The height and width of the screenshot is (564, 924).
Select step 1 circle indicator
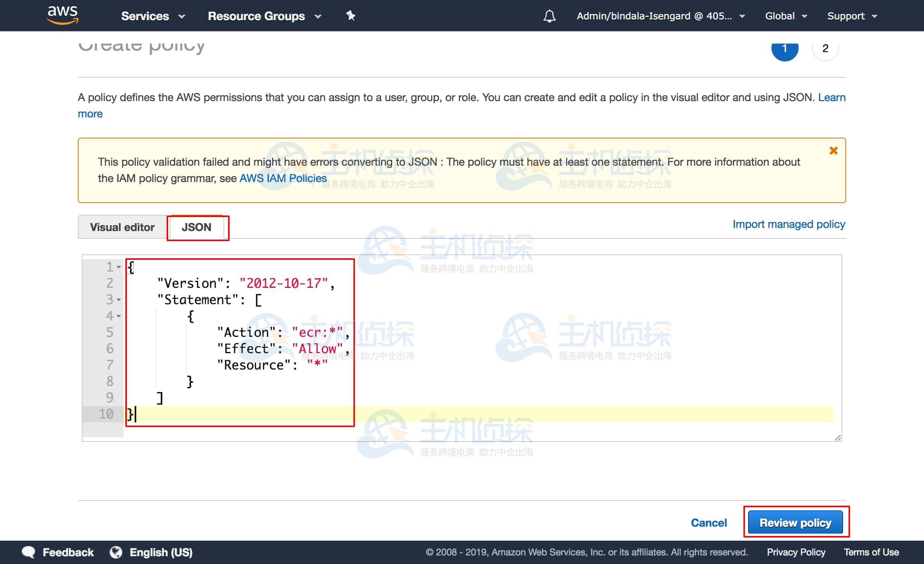point(785,50)
